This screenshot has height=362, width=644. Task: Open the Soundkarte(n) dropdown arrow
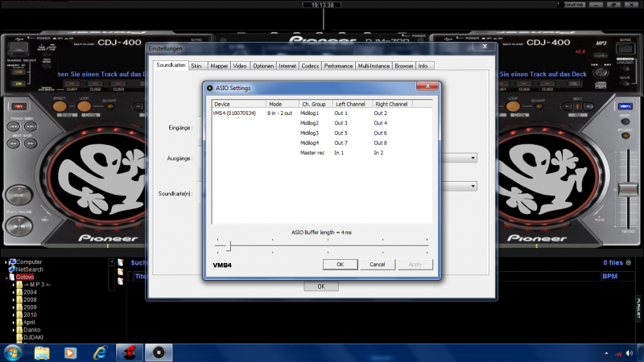click(x=473, y=186)
